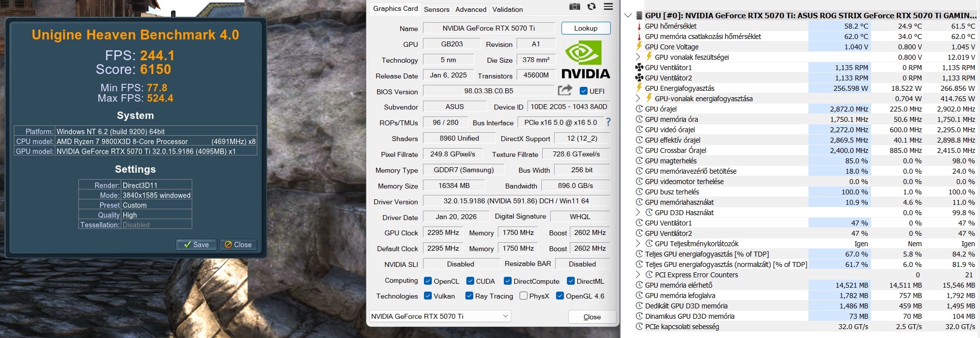The image size is (980, 338).
Task: Click the BIOS Version field
Action: 489,91
